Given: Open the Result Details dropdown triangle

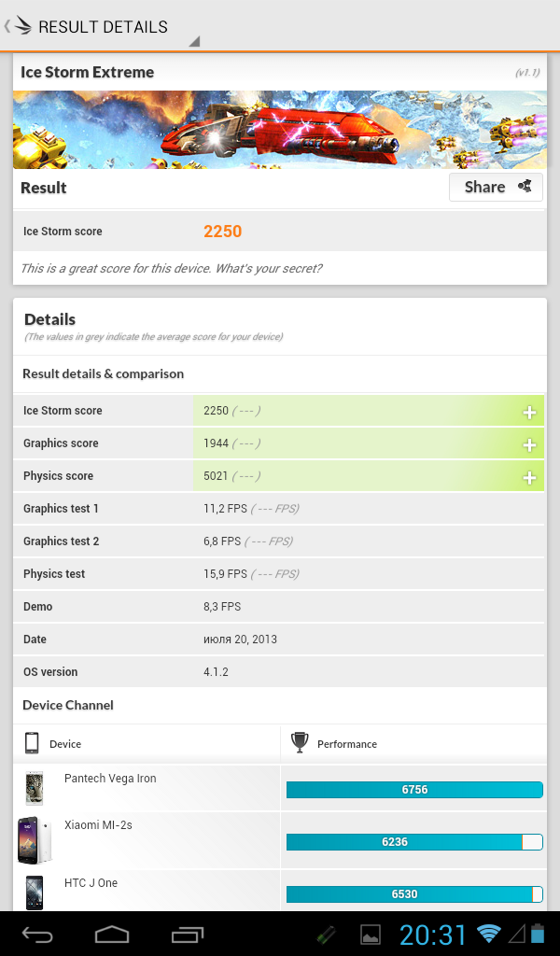Looking at the screenshot, I should coord(194,41).
